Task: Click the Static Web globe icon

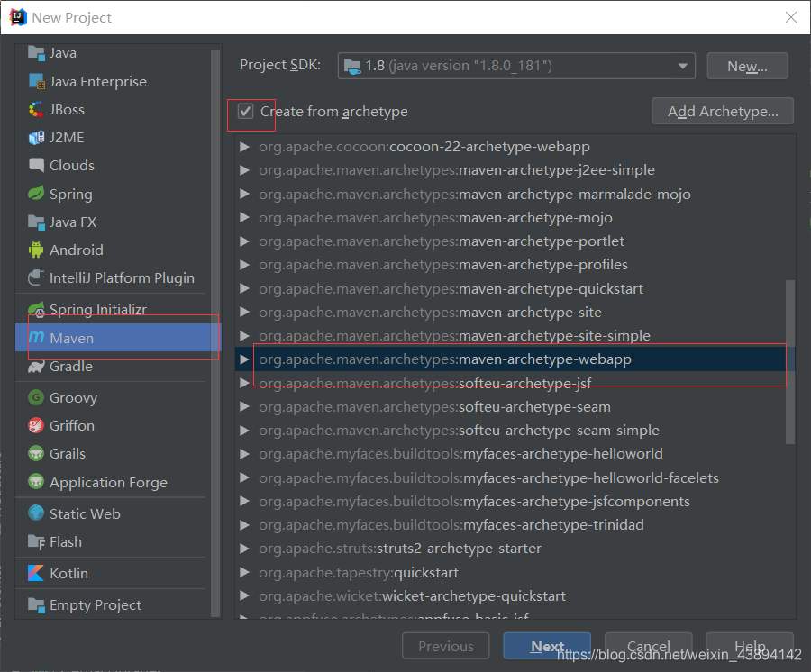Action: 36,513
